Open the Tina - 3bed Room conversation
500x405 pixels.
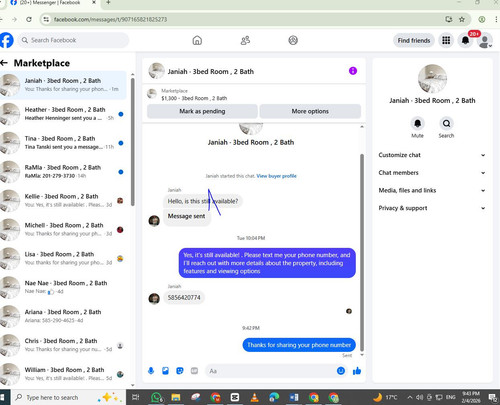coord(63,143)
